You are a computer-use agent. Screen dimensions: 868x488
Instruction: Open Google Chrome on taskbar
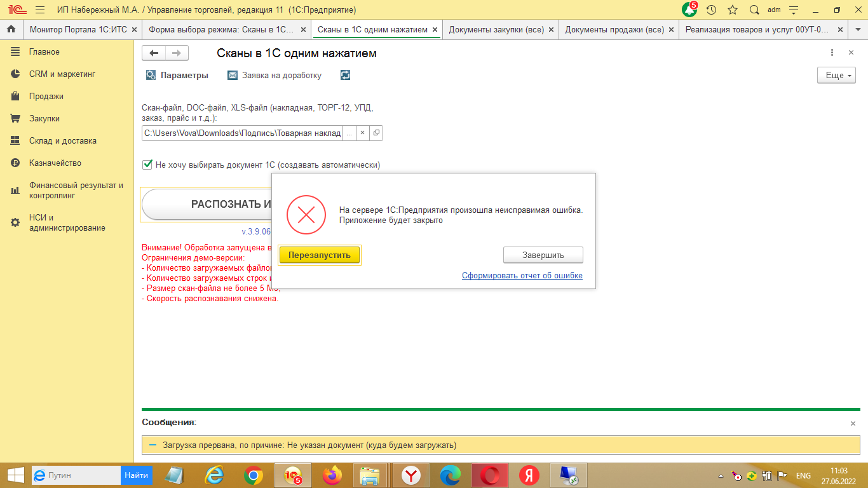(x=254, y=475)
